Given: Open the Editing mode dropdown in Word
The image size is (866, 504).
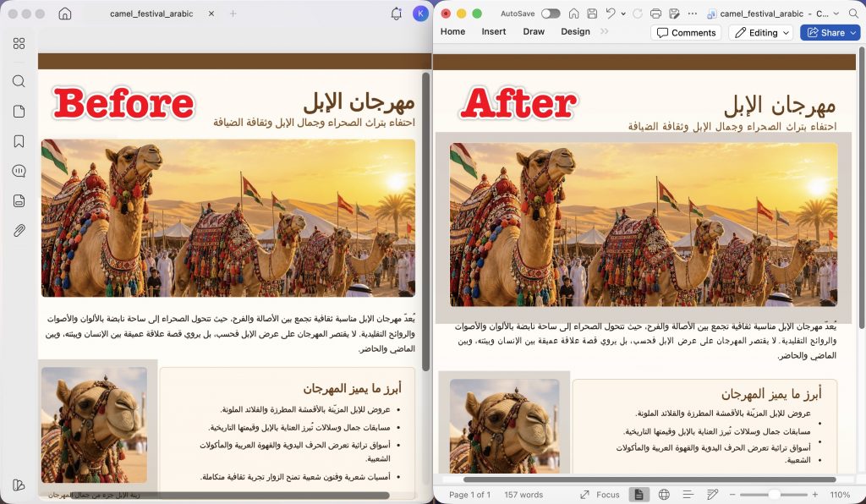Looking at the screenshot, I should (x=762, y=33).
